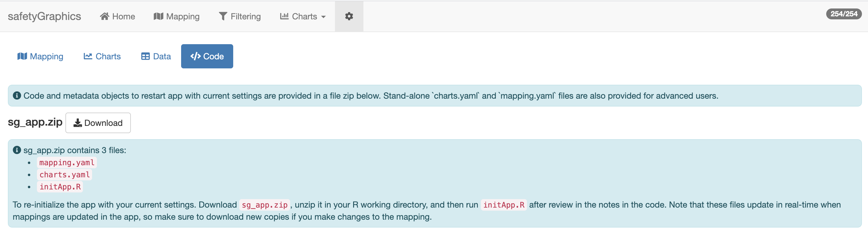This screenshot has width=868, height=233.
Task: Go to the Filtering page
Action: (240, 16)
